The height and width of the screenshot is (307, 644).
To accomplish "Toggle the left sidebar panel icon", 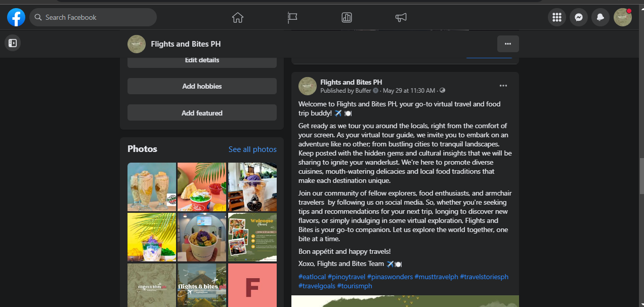I will click(x=13, y=43).
